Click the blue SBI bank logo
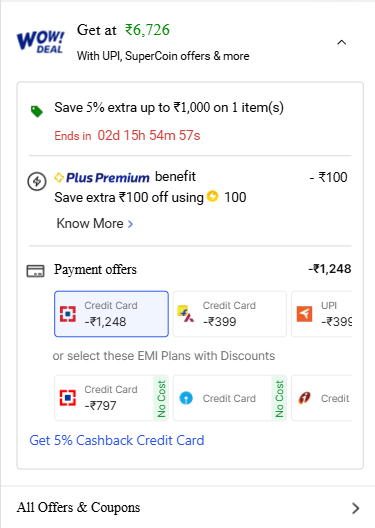The width and height of the screenshot is (375, 528). point(186,398)
